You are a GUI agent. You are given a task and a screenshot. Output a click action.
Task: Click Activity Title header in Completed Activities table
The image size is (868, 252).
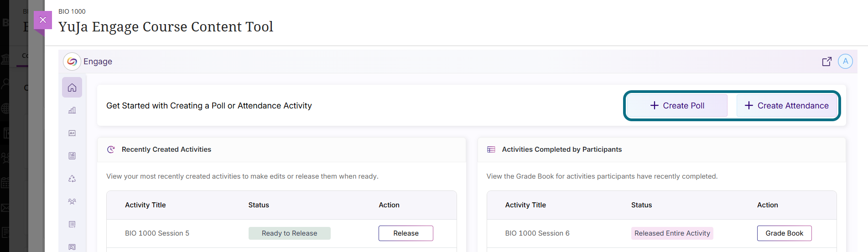pos(525,205)
